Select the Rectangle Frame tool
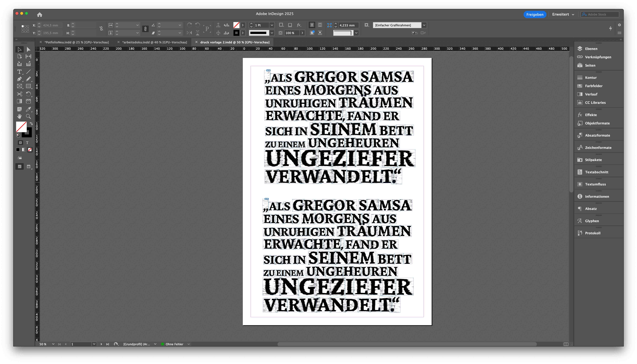Viewport: 637px width, 364px height. coord(20,86)
